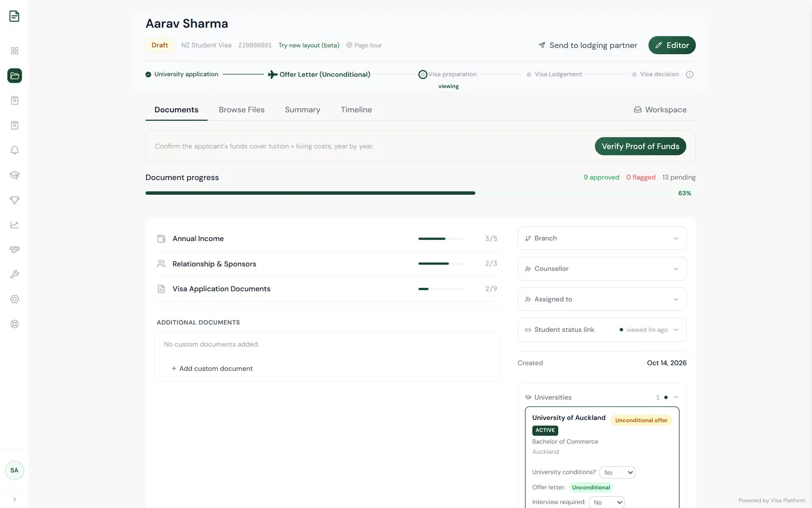The image size is (812, 508).
Task: Open the Assigned to dropdown
Action: point(602,299)
